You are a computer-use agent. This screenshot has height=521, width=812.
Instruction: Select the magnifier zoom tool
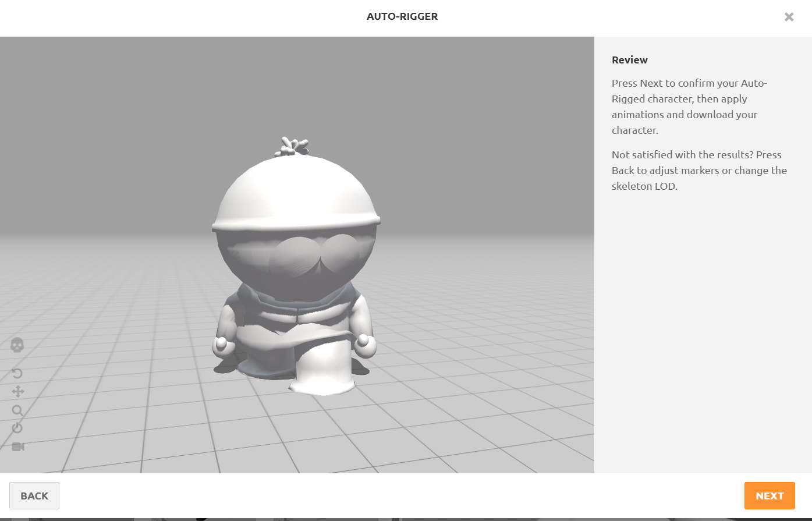pos(17,410)
